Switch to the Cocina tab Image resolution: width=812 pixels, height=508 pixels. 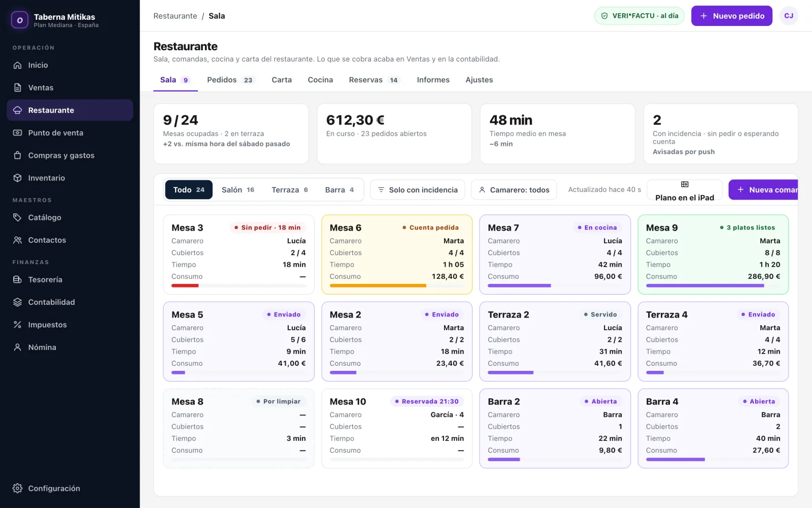click(x=320, y=80)
